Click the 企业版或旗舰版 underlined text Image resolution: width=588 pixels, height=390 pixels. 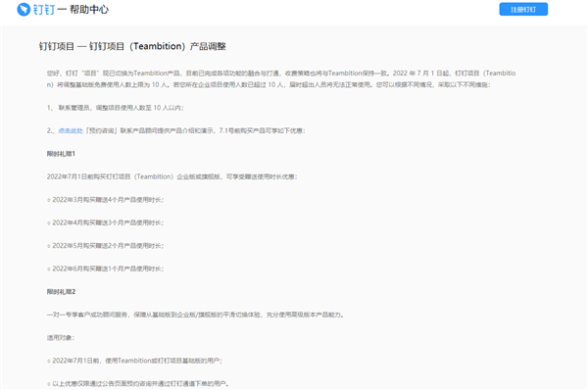point(198,176)
